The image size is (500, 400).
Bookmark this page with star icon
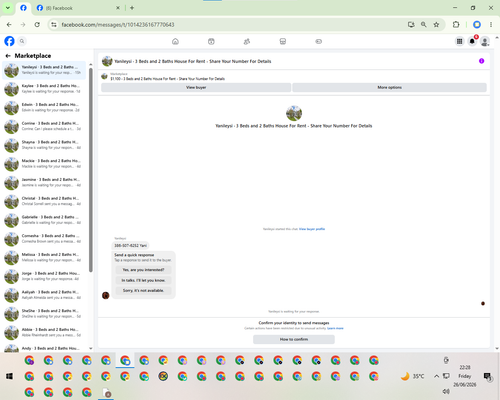(x=436, y=25)
